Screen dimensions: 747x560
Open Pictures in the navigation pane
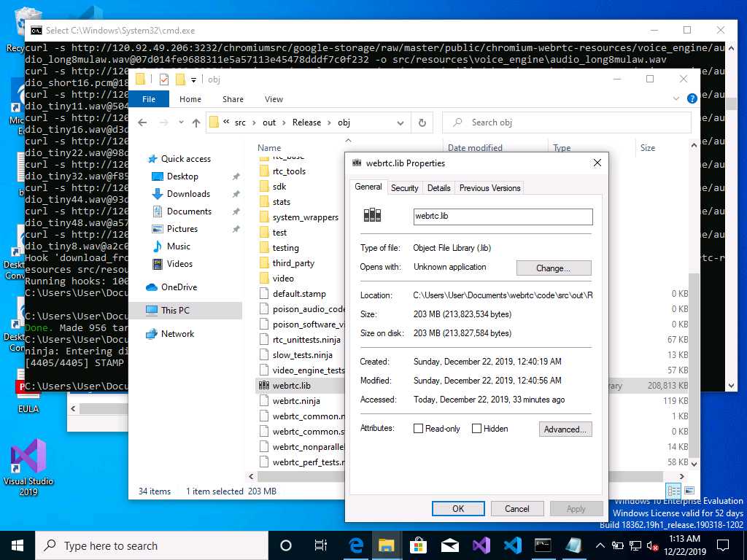[182, 229]
